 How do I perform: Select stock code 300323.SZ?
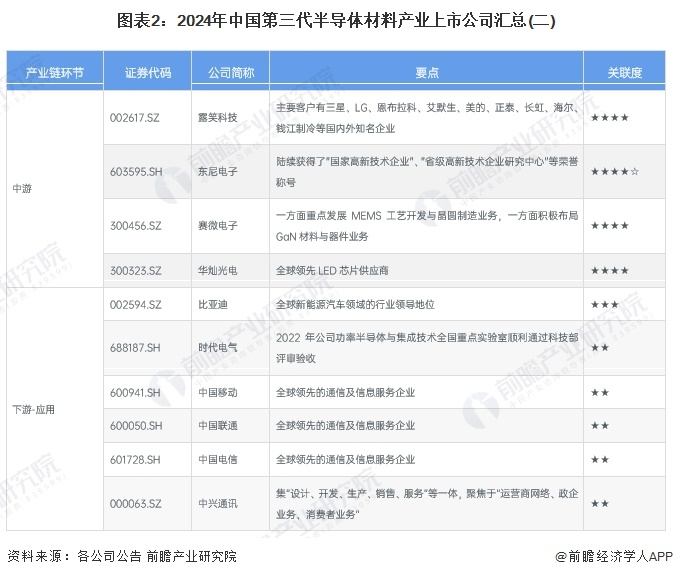pos(136,271)
